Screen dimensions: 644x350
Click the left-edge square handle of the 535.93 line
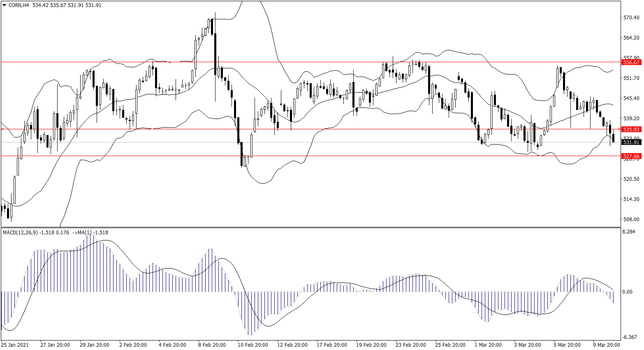[2, 129]
